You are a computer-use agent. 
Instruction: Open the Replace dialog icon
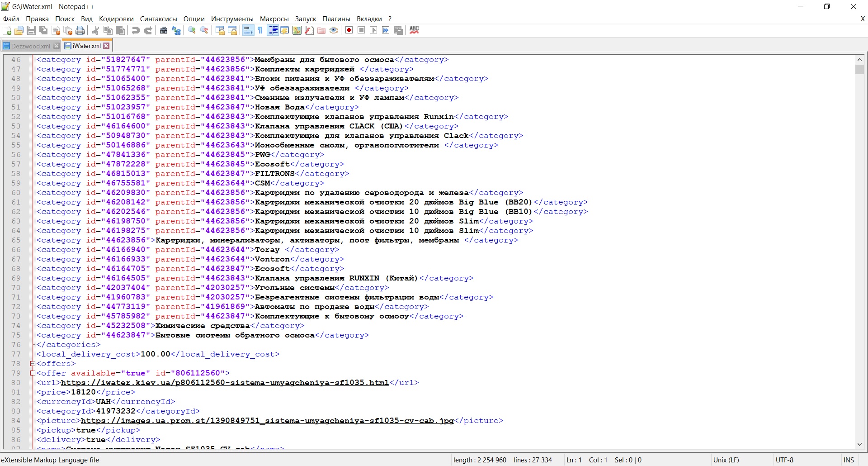(x=176, y=30)
